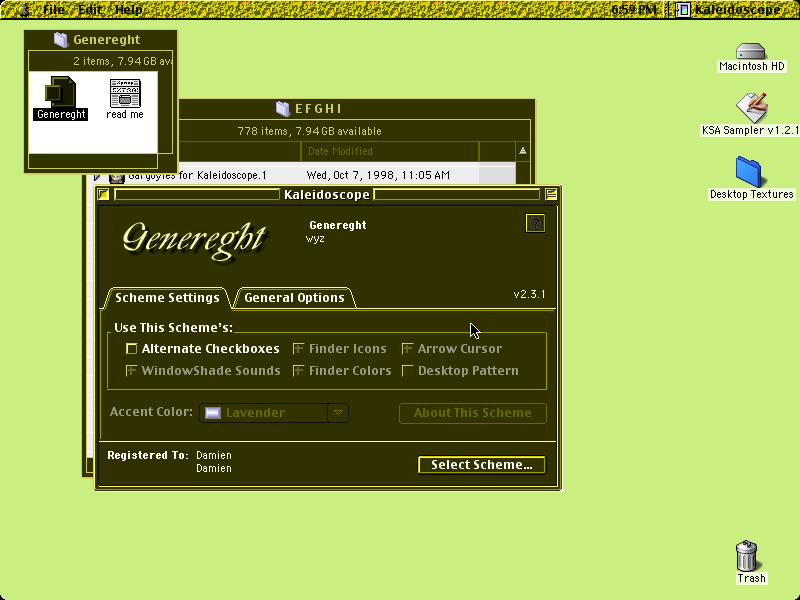Select the Trash icon
This screenshot has width=800, height=600.
pos(746,556)
